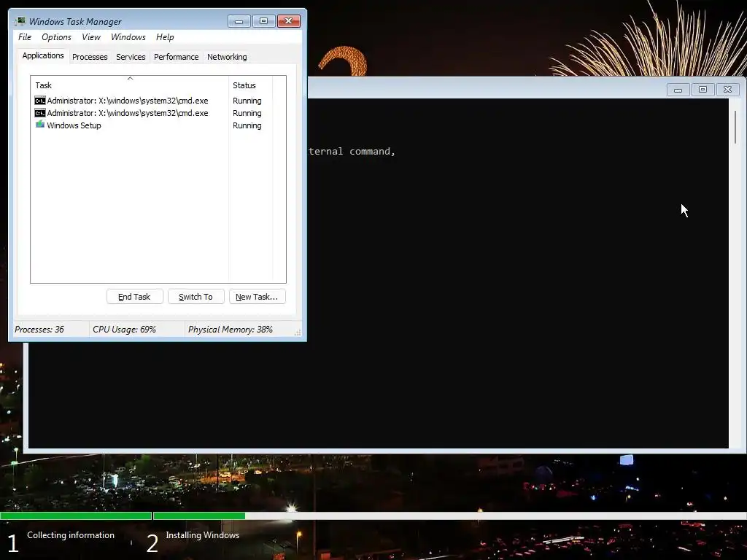Screen dimensions: 747x560
Task: Minimize the Windows Task Manager window
Action: [x=239, y=21]
